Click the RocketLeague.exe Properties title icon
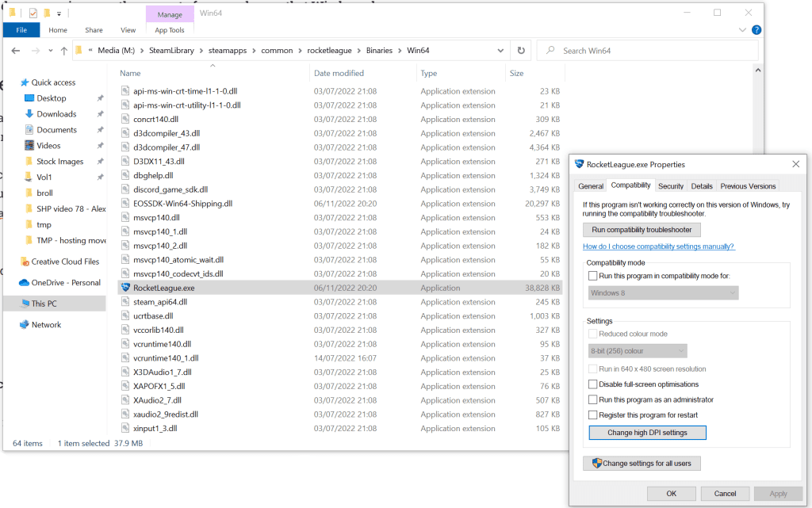Viewport: 812px width, 508px height. point(580,164)
